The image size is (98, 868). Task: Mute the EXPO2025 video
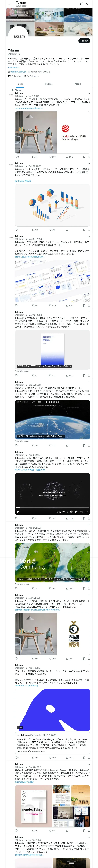coord(71,512)
